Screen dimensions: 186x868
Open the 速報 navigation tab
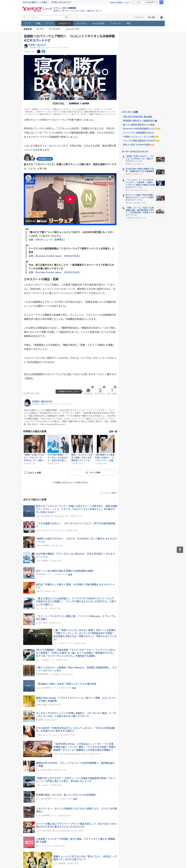tap(38, 24)
